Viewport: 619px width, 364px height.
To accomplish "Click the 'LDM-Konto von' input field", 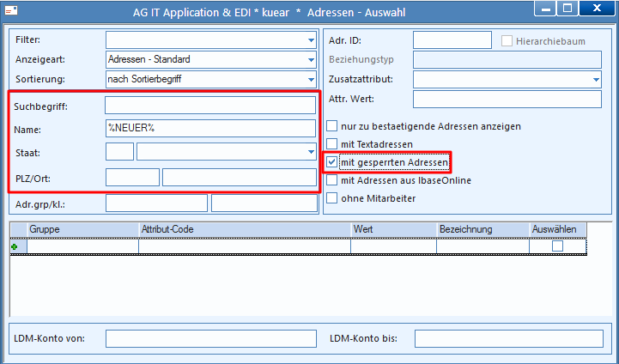I will (211, 339).
